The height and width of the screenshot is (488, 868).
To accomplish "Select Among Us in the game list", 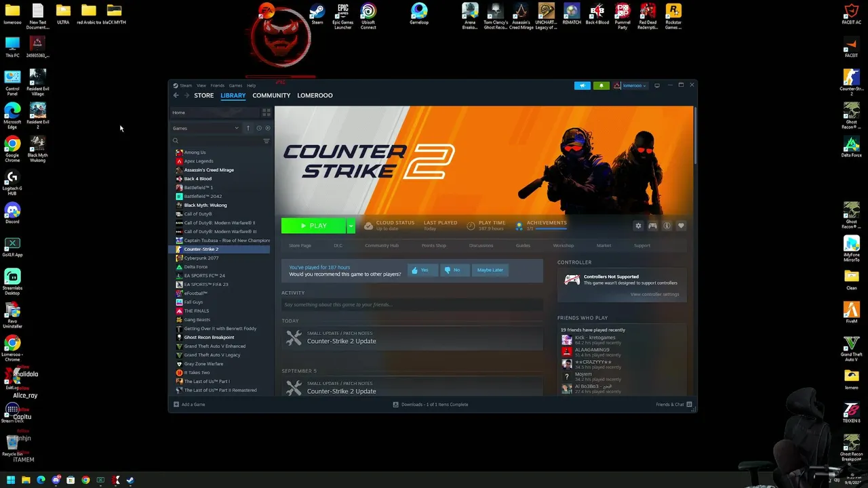I will (195, 152).
